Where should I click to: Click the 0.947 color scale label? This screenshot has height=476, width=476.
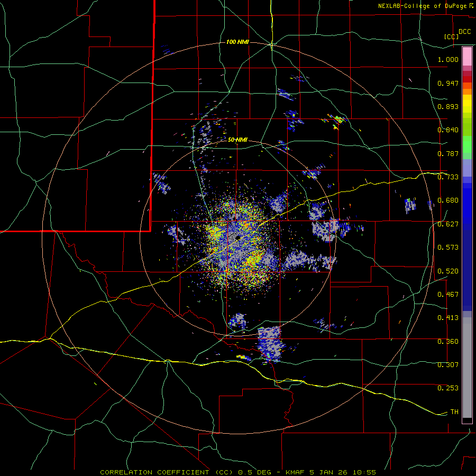point(448,83)
